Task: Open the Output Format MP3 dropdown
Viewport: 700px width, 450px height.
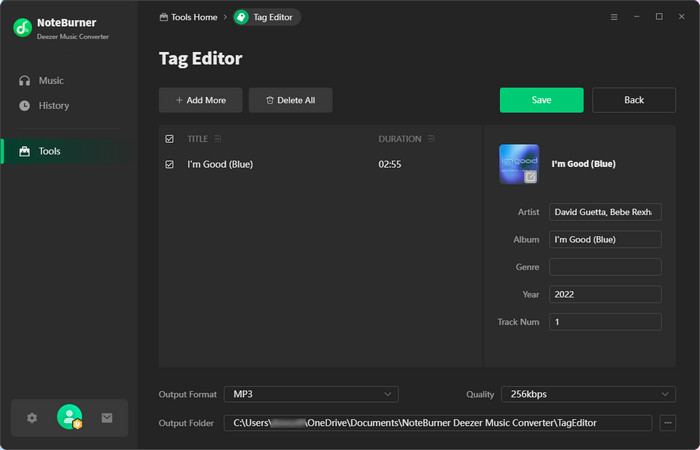Action: 311,394
